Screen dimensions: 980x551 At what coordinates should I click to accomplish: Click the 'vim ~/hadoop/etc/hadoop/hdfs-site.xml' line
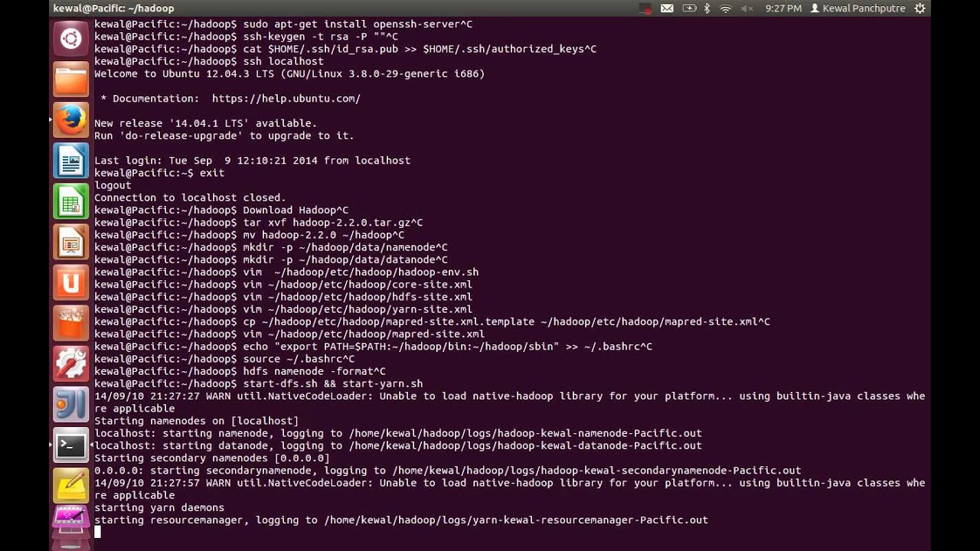coord(283,297)
